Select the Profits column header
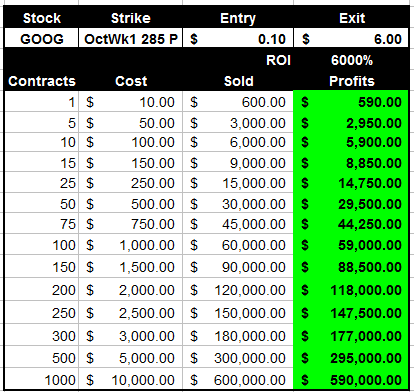Screen dimensions: 414x392 point(351,81)
